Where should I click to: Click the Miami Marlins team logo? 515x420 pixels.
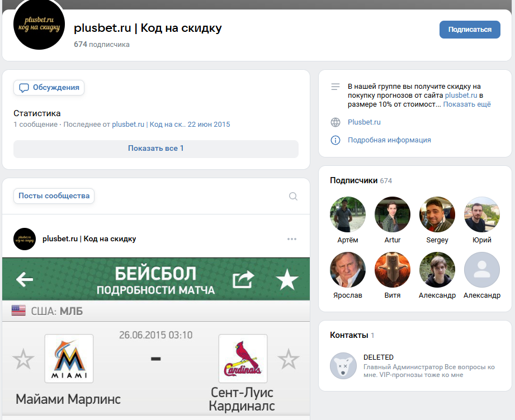click(69, 359)
